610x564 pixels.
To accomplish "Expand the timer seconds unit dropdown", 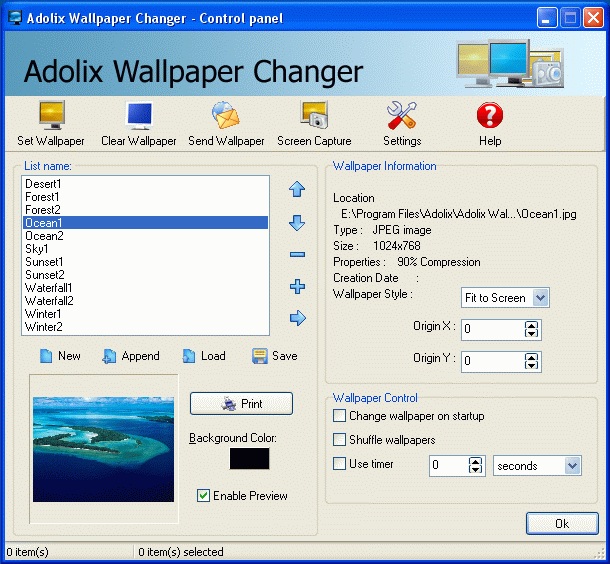I will pyautogui.click(x=572, y=466).
